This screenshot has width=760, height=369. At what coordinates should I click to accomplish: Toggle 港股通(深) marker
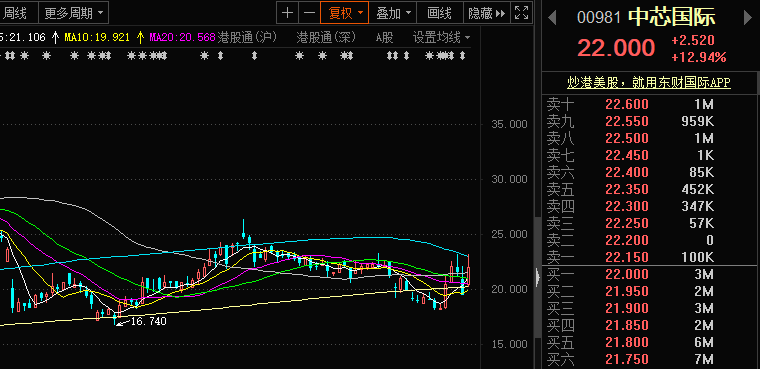(326, 37)
